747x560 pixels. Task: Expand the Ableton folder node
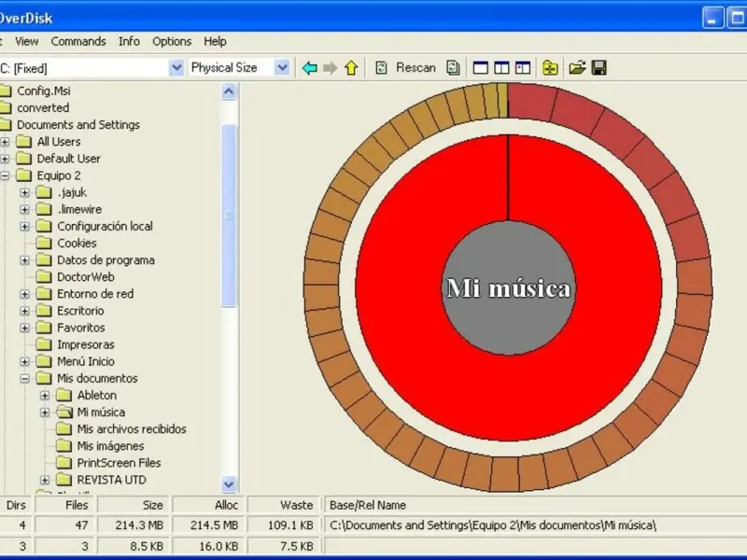(45, 396)
